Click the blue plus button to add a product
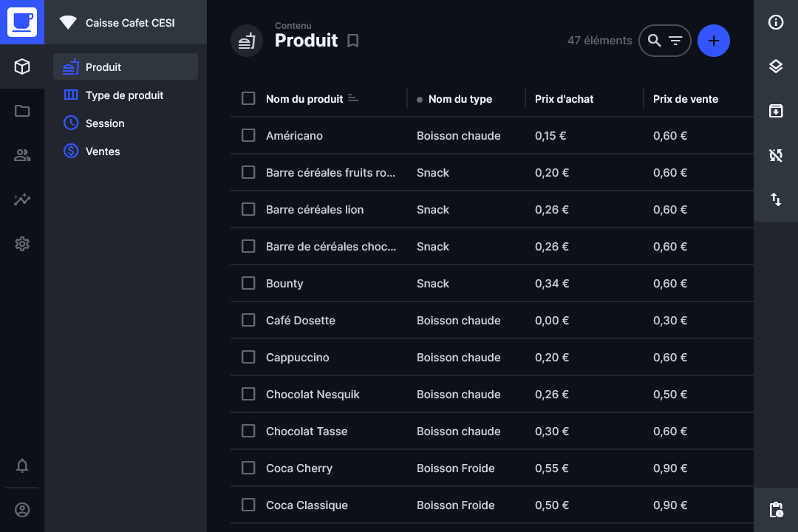This screenshot has height=532, width=798. coord(713,41)
